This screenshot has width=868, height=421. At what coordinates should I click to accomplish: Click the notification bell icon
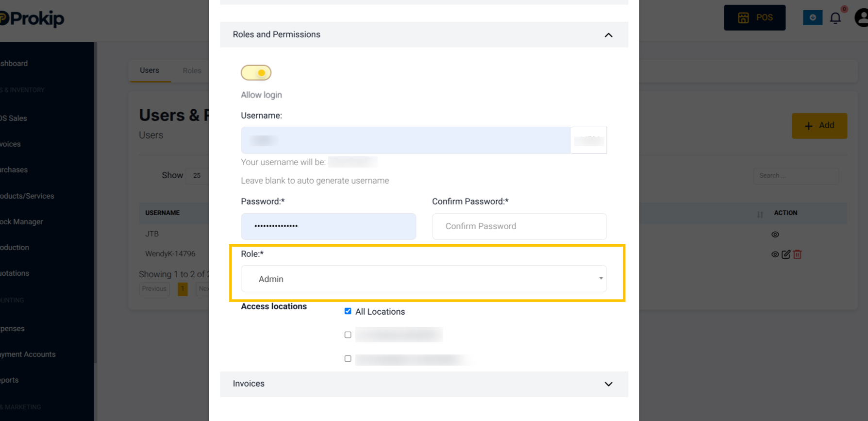[x=835, y=18]
